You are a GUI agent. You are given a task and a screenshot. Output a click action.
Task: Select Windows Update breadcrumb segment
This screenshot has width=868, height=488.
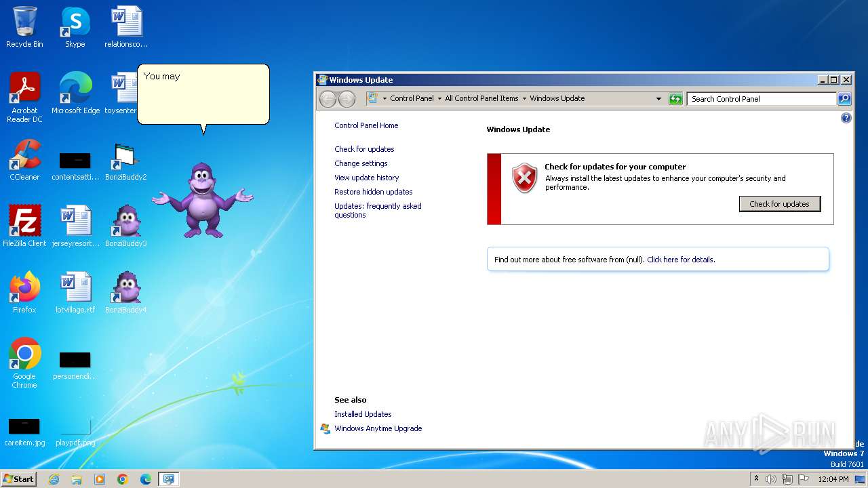(x=557, y=98)
